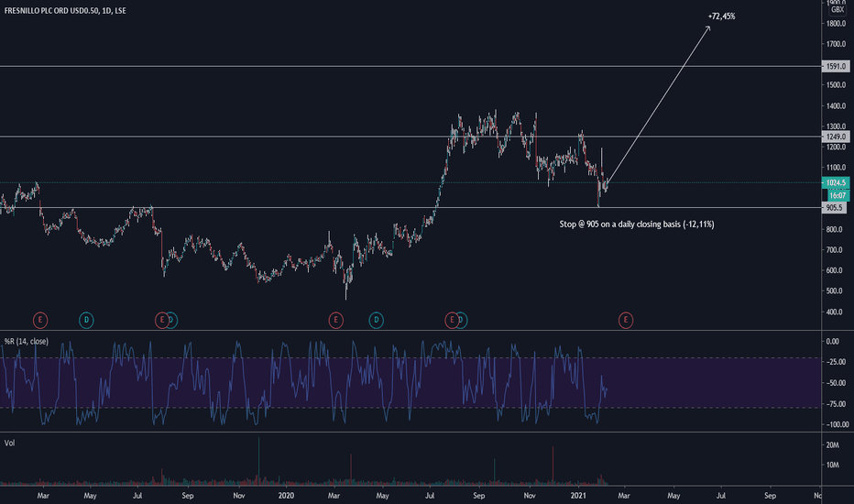Open the earnings E marker above Mar 2020
Viewport: 854px width, 504px height.
click(x=335, y=321)
